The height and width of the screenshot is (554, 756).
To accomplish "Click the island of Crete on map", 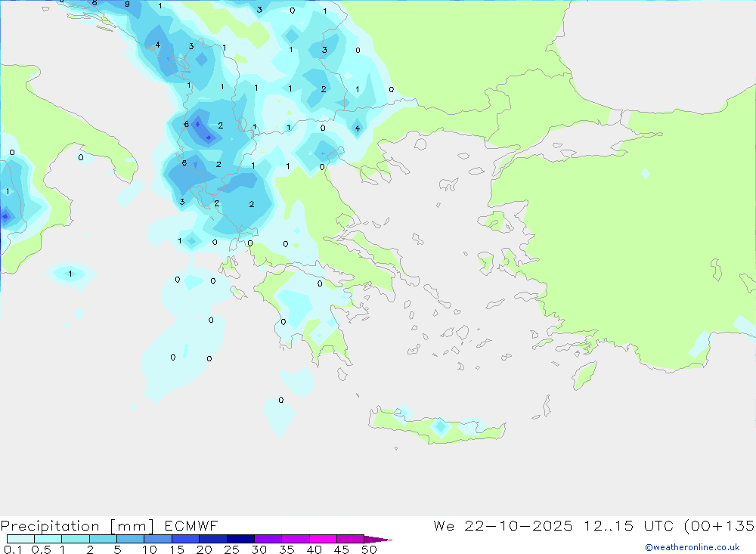I will 436,426.
